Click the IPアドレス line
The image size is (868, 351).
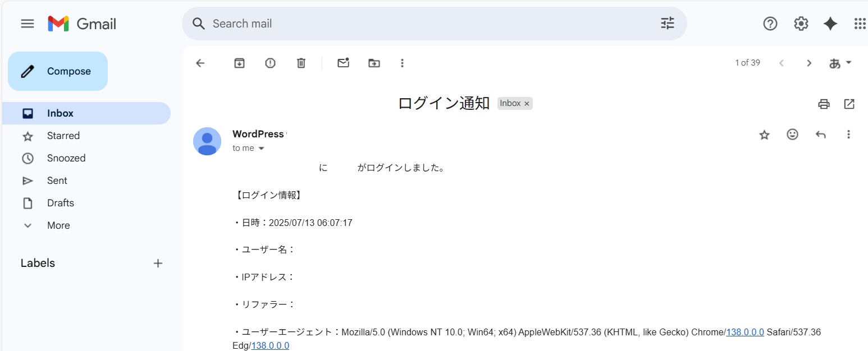pyautogui.click(x=264, y=277)
